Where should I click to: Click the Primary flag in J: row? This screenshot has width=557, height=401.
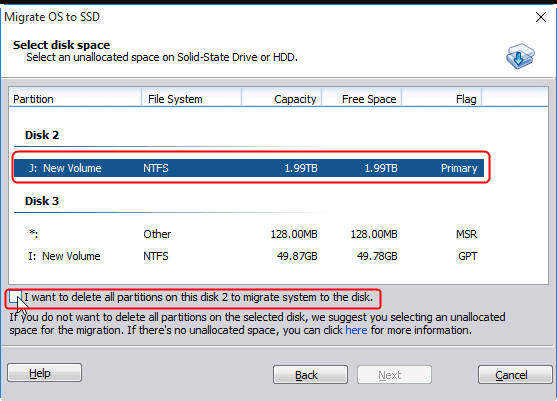[x=459, y=168]
